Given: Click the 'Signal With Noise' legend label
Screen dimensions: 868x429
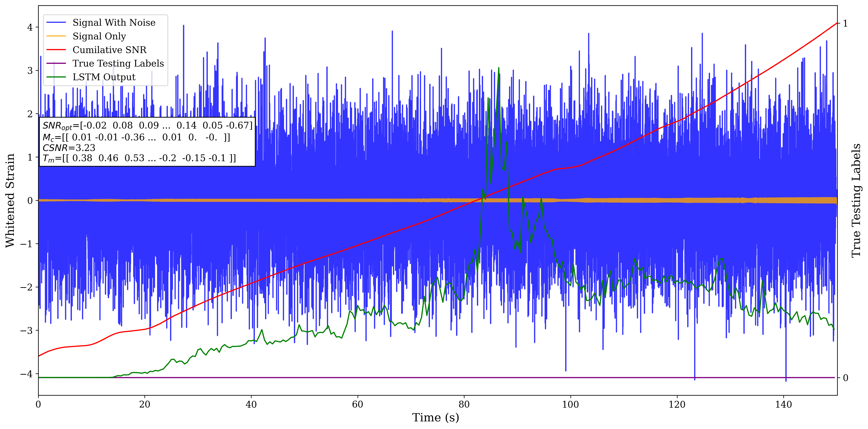Looking at the screenshot, I should (114, 23).
